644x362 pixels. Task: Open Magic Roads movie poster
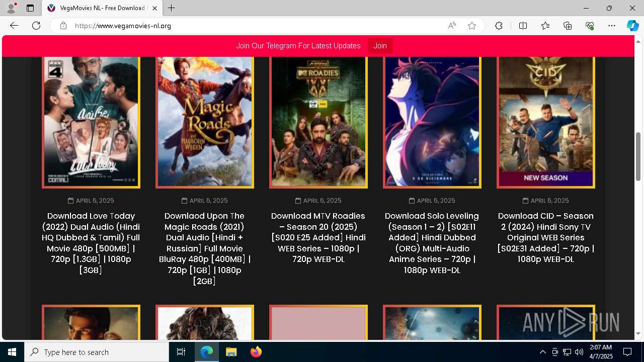tap(205, 122)
